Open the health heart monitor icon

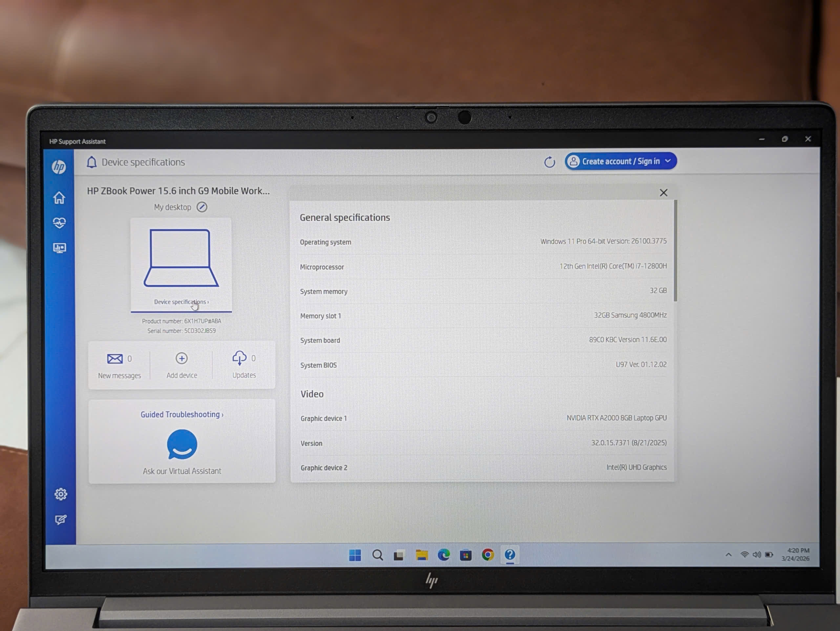pos(59,223)
